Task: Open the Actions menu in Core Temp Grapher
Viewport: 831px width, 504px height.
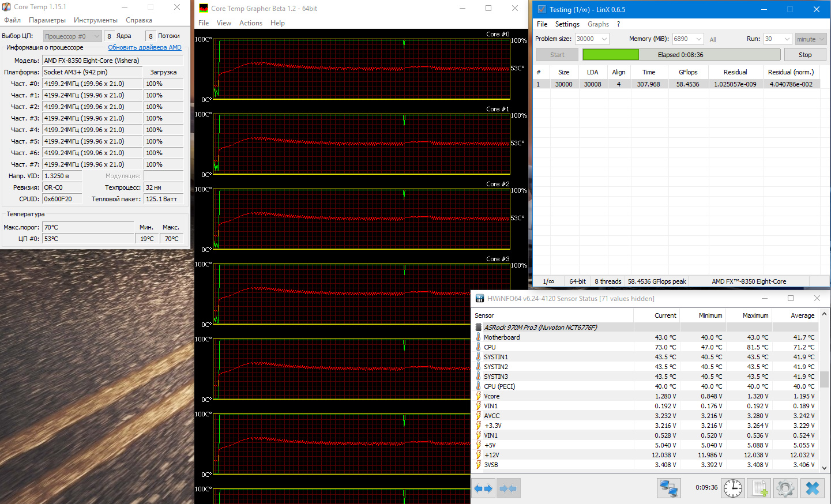Action: 251,23
